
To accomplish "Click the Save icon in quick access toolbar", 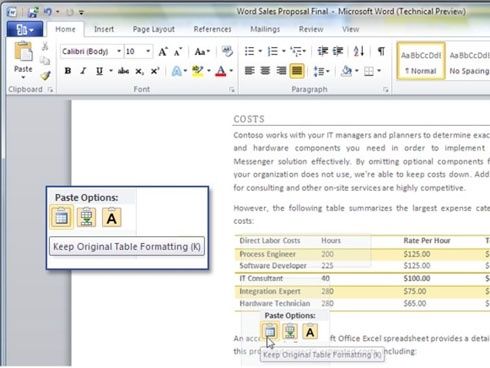I will pos(33,12).
